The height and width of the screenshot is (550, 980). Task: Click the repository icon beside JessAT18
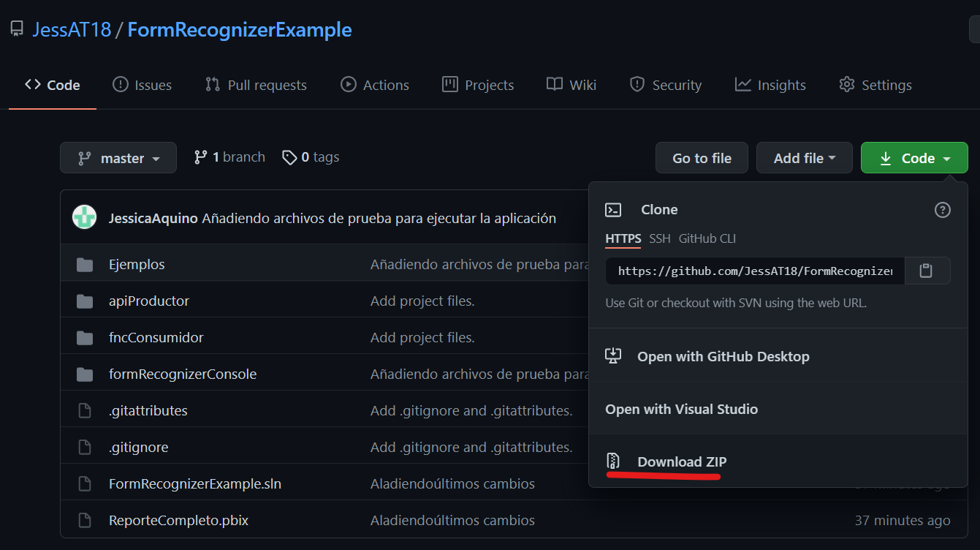(16, 30)
